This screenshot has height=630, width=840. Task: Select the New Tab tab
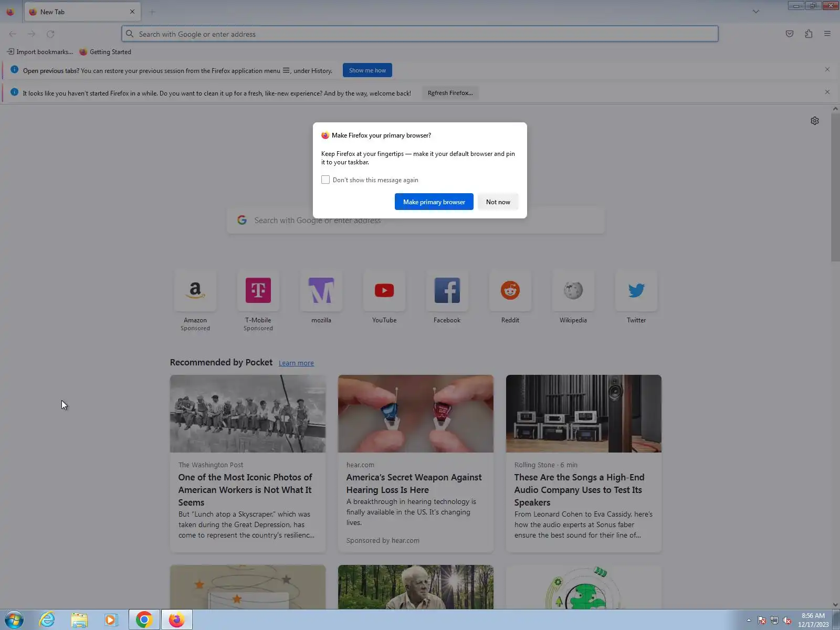click(82, 12)
